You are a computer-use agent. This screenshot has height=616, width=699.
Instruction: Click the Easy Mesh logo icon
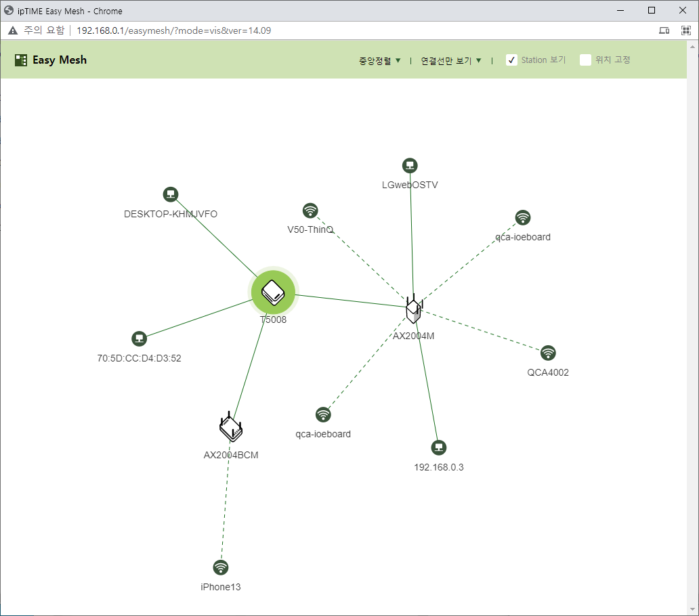pyautogui.click(x=21, y=60)
